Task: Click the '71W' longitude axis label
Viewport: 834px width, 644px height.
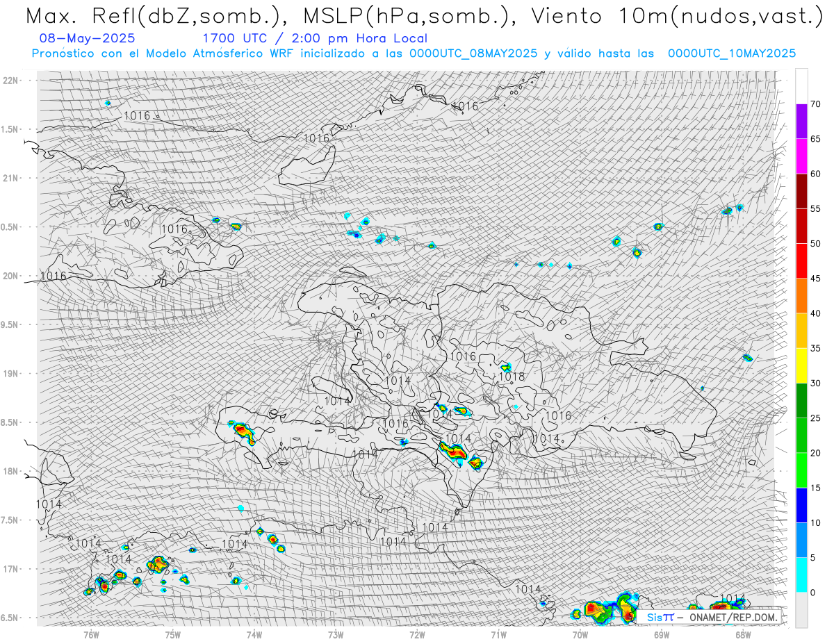Action: point(498,635)
